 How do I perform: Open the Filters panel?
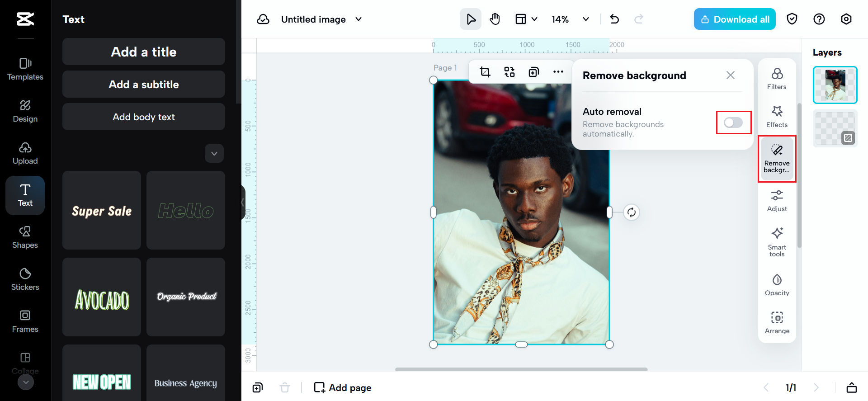click(777, 79)
